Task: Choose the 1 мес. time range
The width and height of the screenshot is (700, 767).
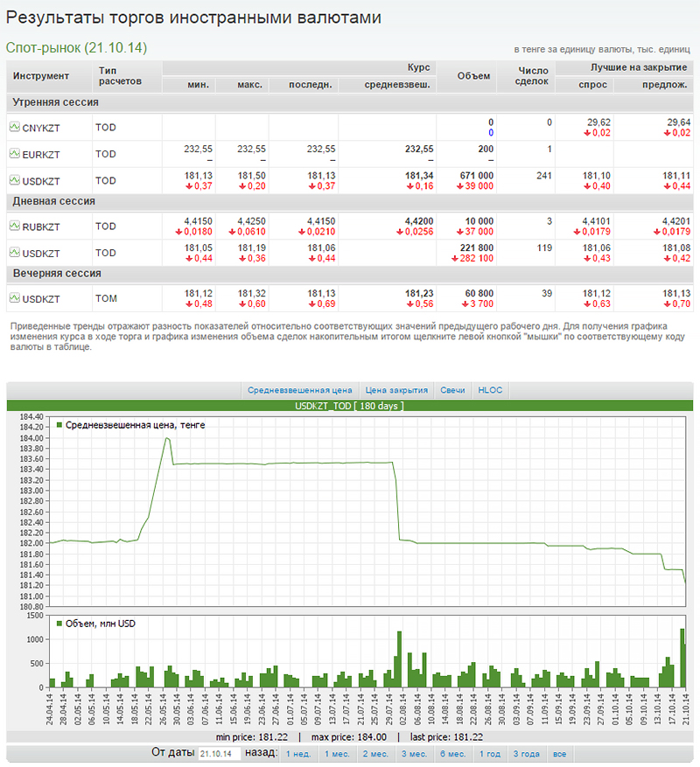Action: point(337,753)
